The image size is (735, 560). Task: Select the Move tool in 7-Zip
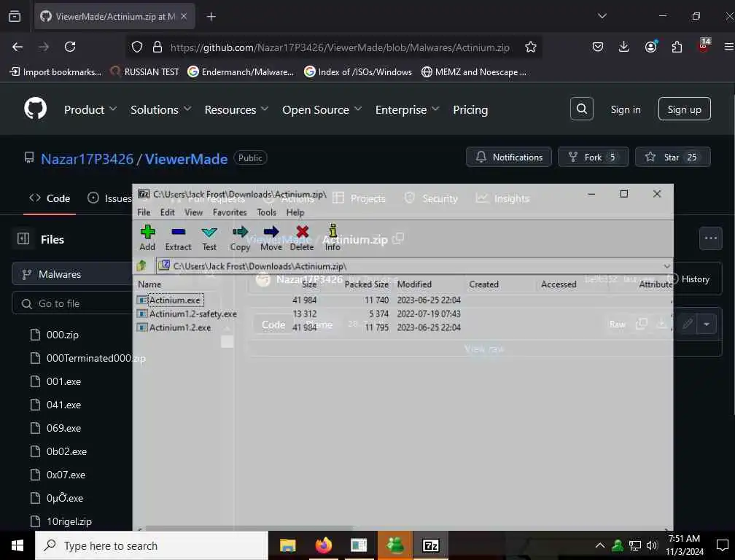pyautogui.click(x=271, y=238)
